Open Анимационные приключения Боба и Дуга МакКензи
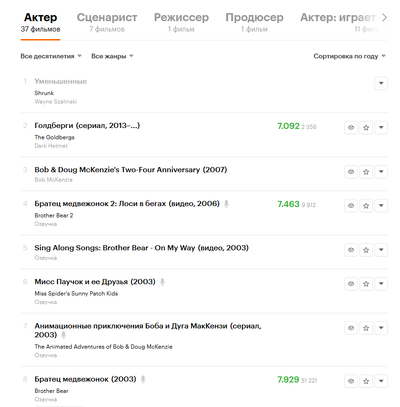The width and height of the screenshot is (400, 407). click(x=148, y=330)
